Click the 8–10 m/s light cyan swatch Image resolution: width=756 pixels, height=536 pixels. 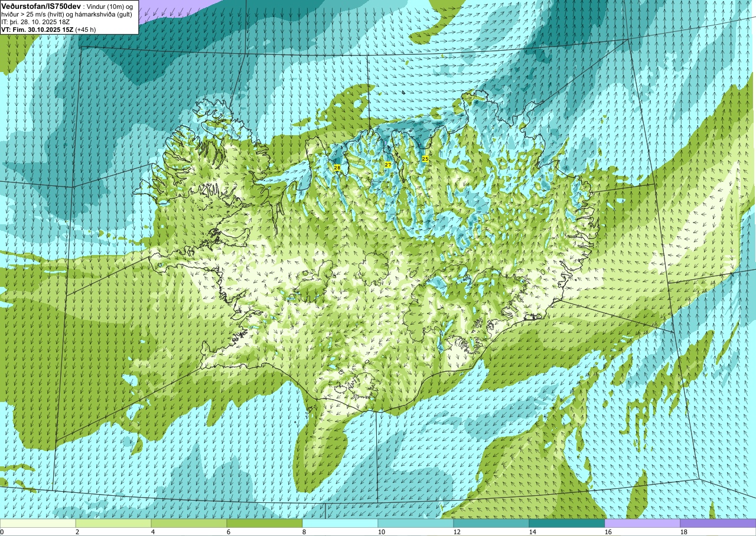[340, 523]
